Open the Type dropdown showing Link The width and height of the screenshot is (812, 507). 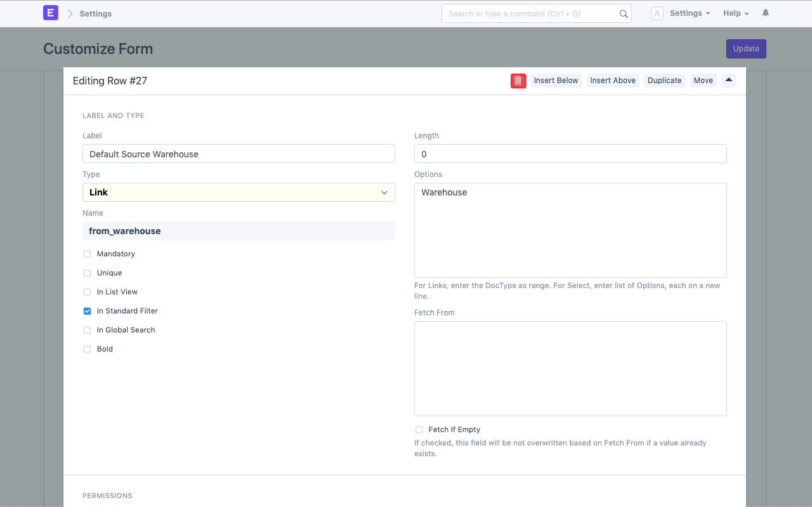click(239, 192)
